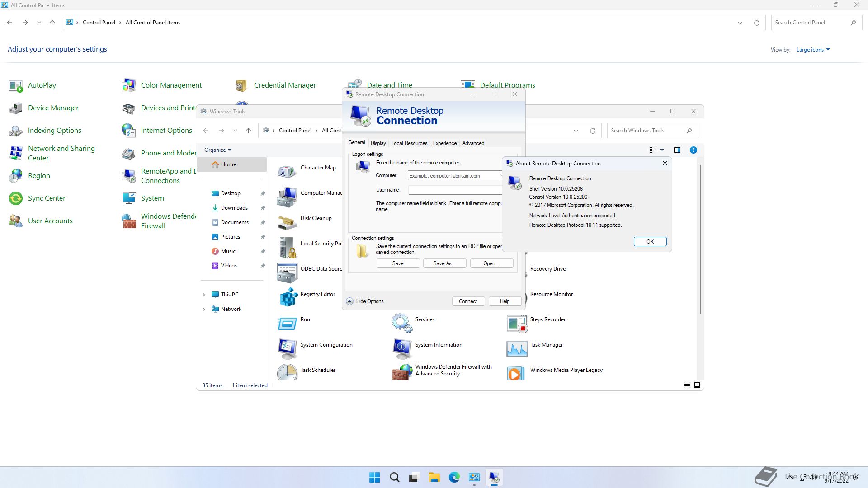
Task: Hide Options in Remote Desktop Connection
Action: point(365,301)
